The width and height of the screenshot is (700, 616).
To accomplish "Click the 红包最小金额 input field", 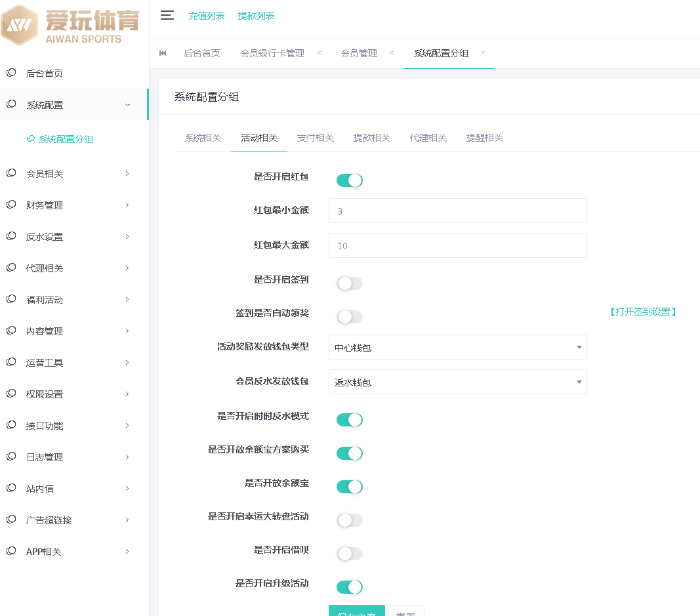I will pos(457,211).
